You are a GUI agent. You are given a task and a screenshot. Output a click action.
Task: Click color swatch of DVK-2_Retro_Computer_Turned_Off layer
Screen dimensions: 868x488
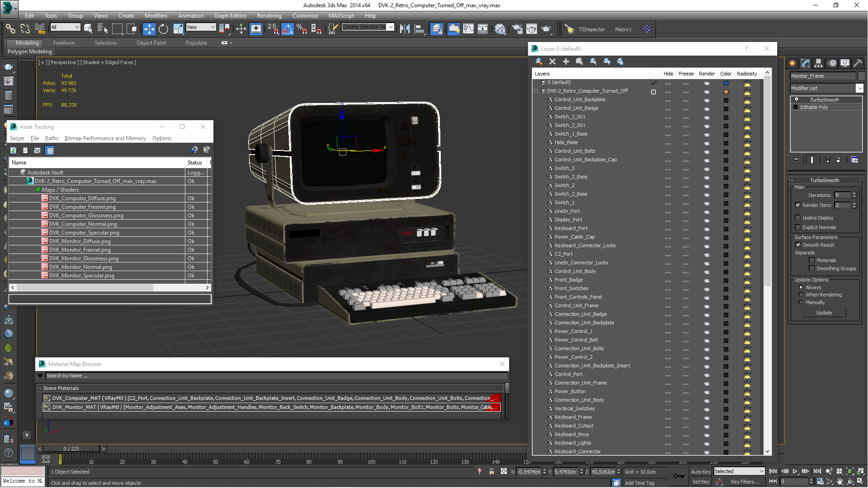[x=726, y=91]
